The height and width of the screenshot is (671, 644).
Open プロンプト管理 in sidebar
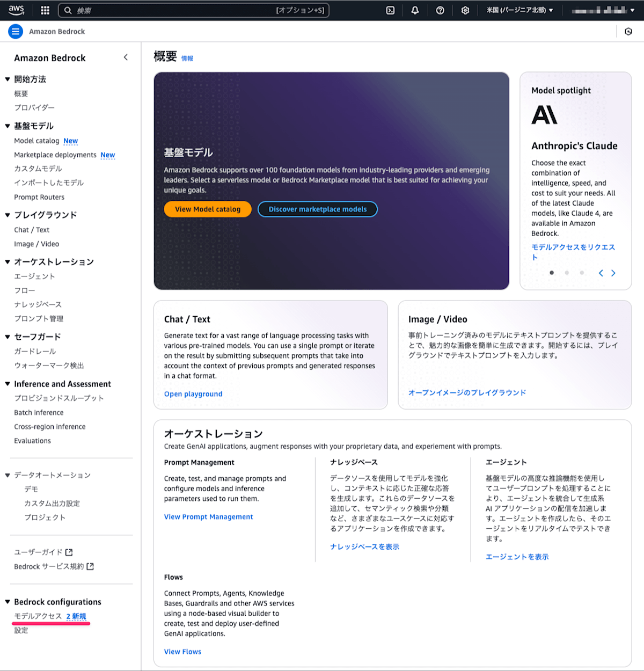[x=39, y=319]
